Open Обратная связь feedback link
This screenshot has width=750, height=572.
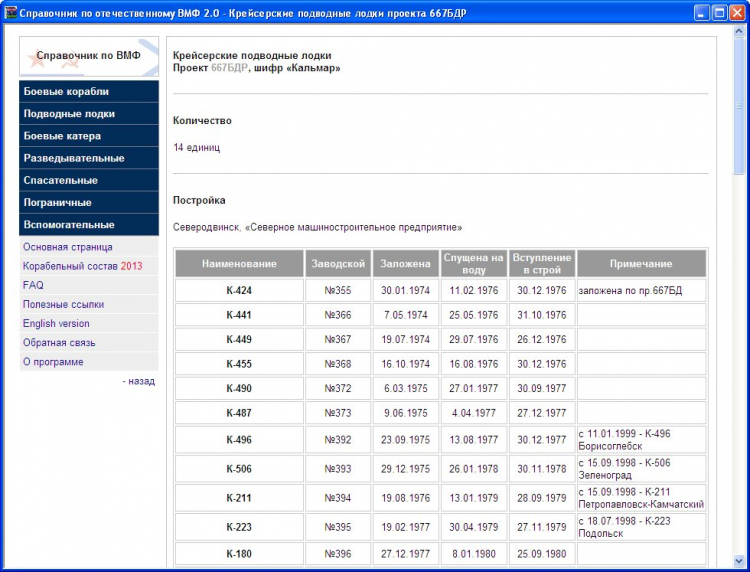(x=59, y=342)
